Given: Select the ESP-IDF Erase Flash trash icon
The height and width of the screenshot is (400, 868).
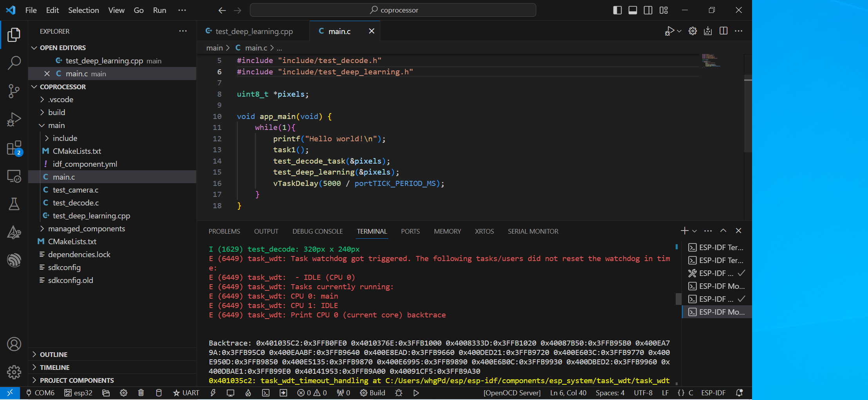Looking at the screenshot, I should (x=141, y=393).
